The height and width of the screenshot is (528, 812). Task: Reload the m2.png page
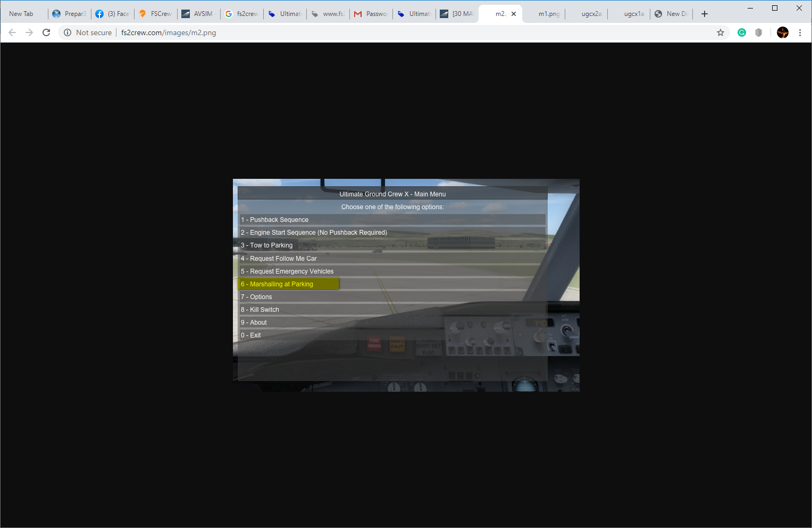(x=46, y=32)
